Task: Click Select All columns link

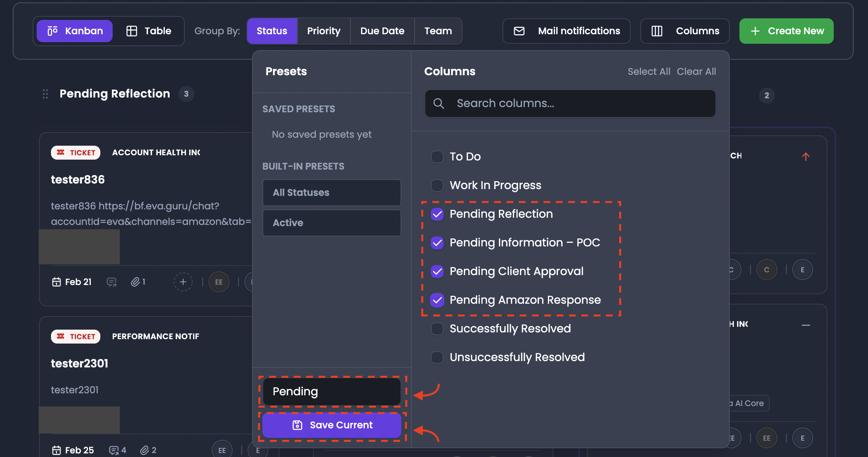Action: [649, 72]
